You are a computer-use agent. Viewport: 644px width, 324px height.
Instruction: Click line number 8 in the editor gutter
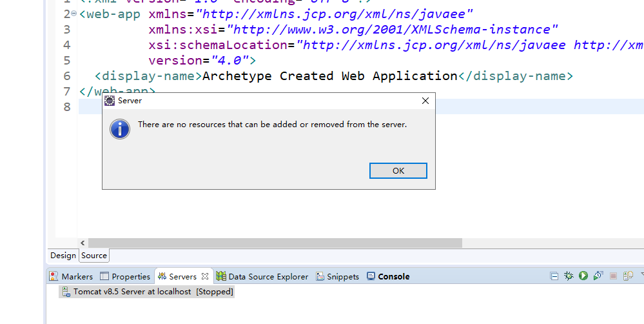point(67,107)
